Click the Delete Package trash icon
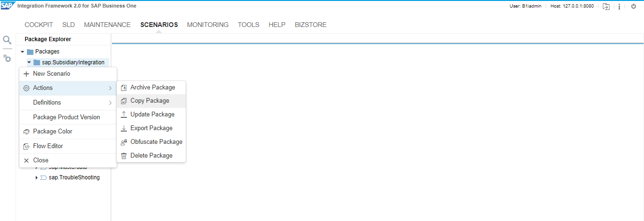Viewport: 644px width, 221px height. point(124,156)
